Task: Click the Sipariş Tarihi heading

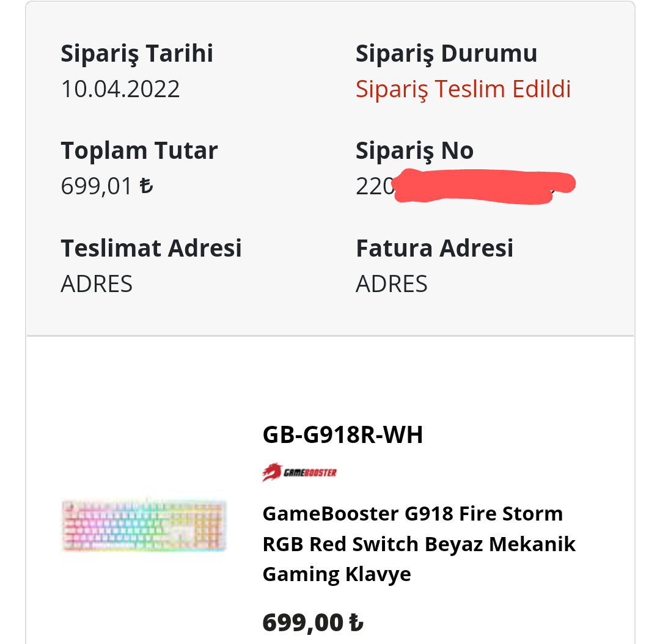Action: click(x=137, y=53)
